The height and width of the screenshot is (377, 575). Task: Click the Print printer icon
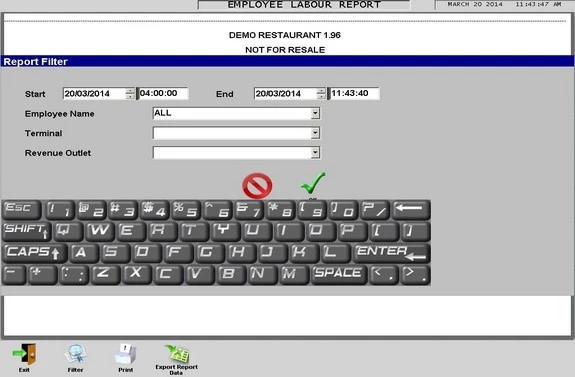126,355
